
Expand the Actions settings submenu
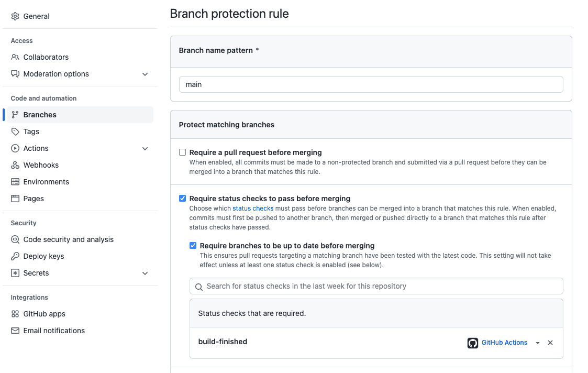coord(145,149)
